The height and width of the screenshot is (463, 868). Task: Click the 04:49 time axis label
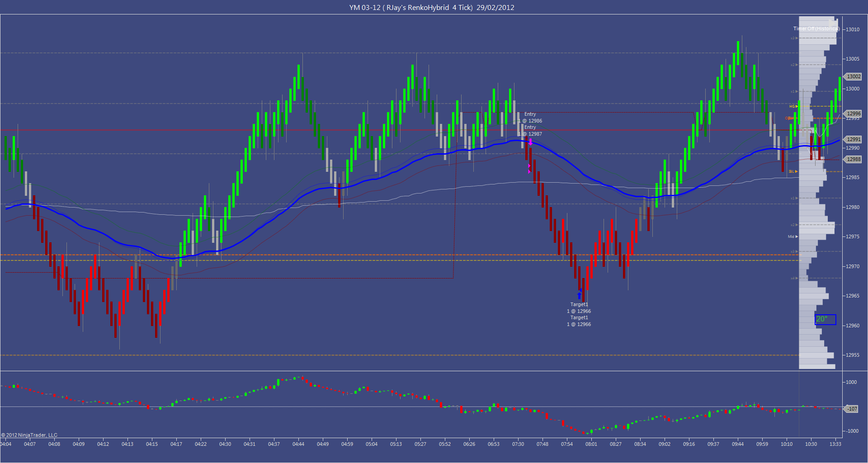323,444
